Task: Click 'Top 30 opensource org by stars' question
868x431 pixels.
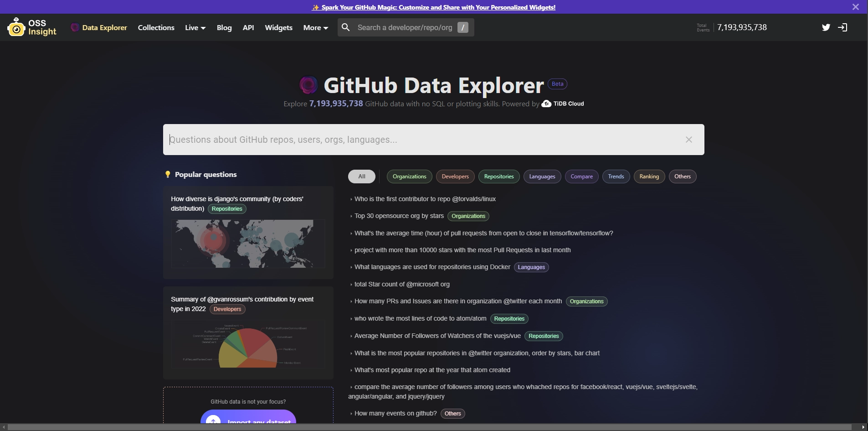Action: (x=399, y=216)
